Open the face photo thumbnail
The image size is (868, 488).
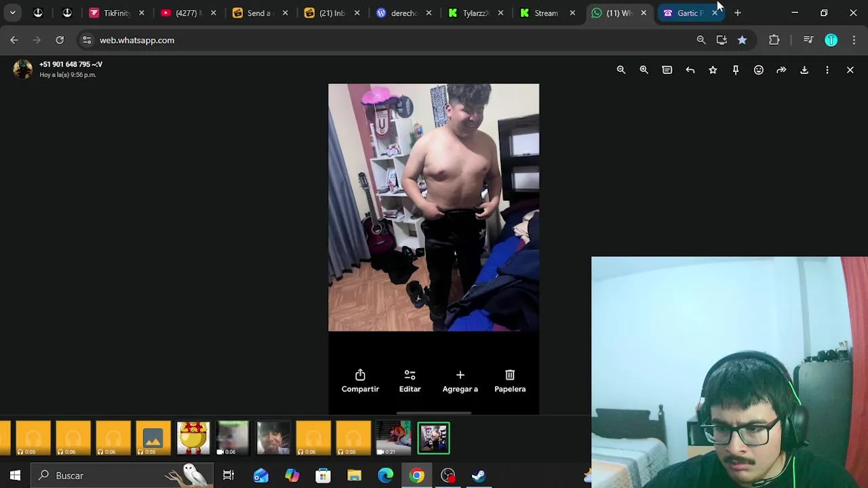[273, 438]
